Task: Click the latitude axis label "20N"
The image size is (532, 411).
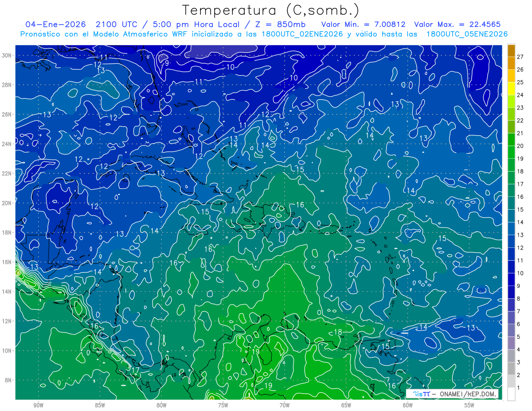Action: point(8,203)
